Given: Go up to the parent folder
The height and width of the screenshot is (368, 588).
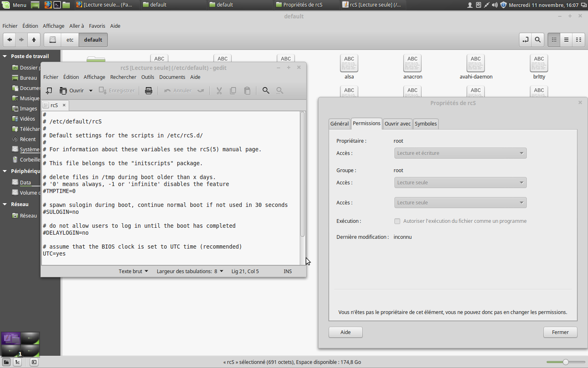Looking at the screenshot, I should click(x=34, y=40).
